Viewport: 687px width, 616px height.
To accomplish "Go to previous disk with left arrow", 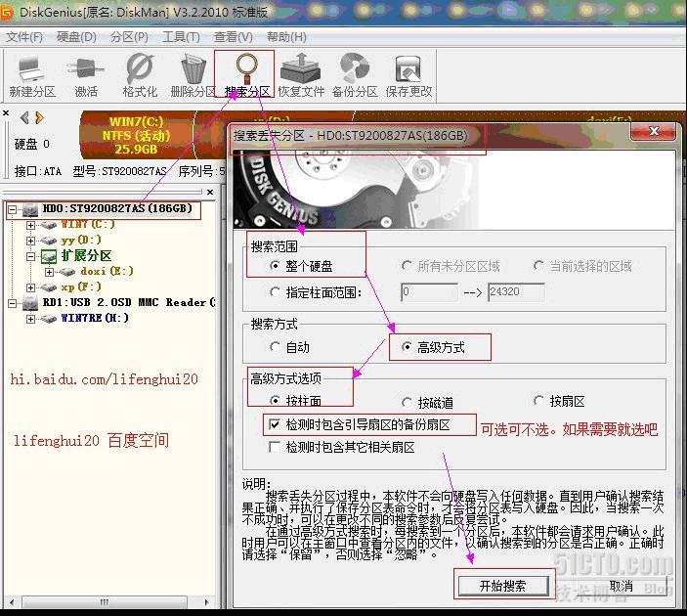I will 24,117.
